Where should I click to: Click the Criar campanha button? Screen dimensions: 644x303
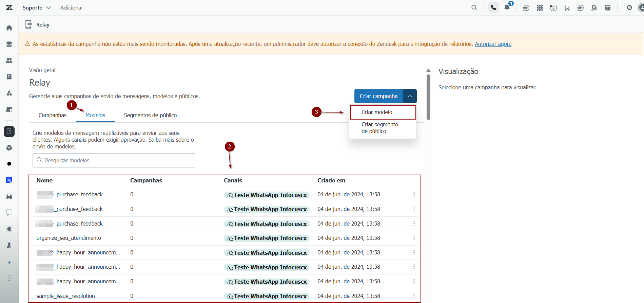[x=378, y=96]
